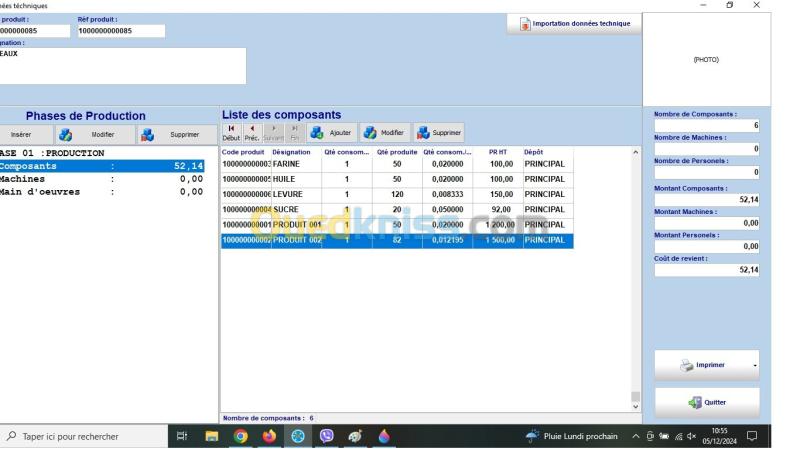Click the component list scroll up arrow
Screen dimensions: 800x449
point(635,152)
